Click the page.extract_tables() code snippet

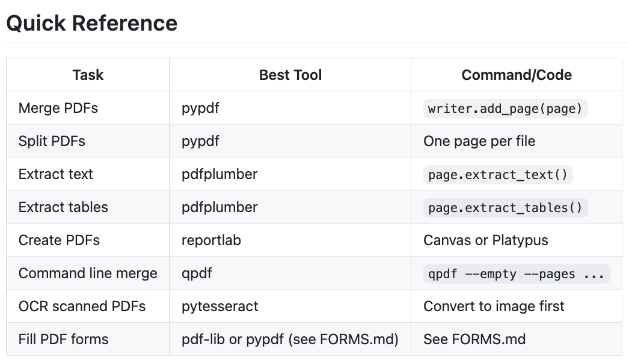505,208
